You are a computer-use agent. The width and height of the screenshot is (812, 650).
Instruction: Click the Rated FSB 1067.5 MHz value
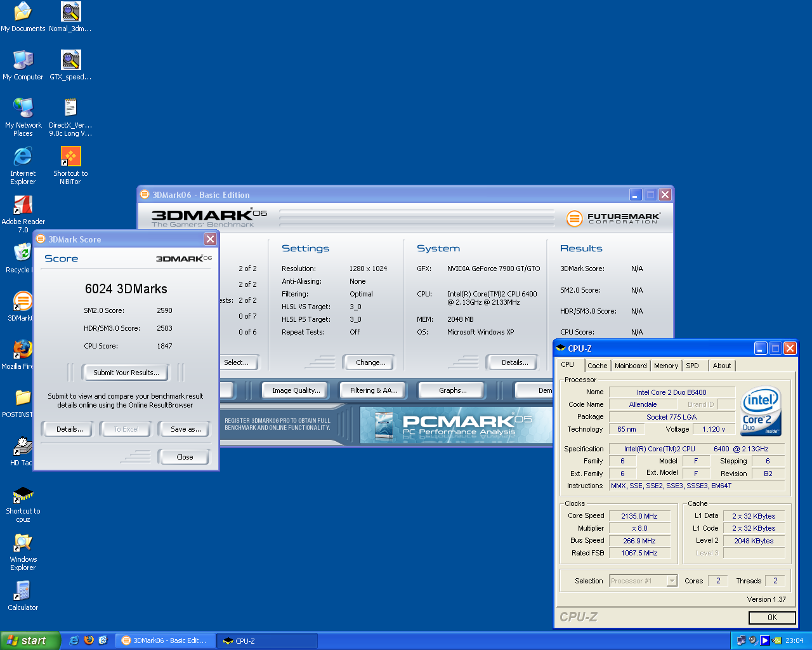(x=639, y=553)
